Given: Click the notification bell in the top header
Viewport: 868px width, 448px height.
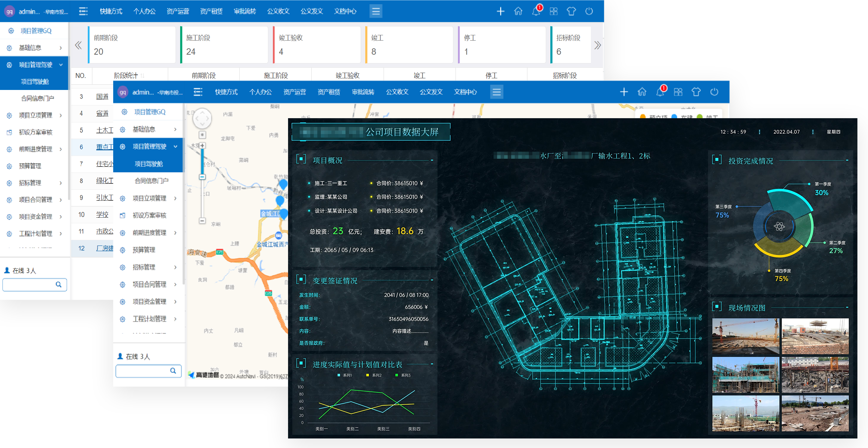Looking at the screenshot, I should (536, 11).
